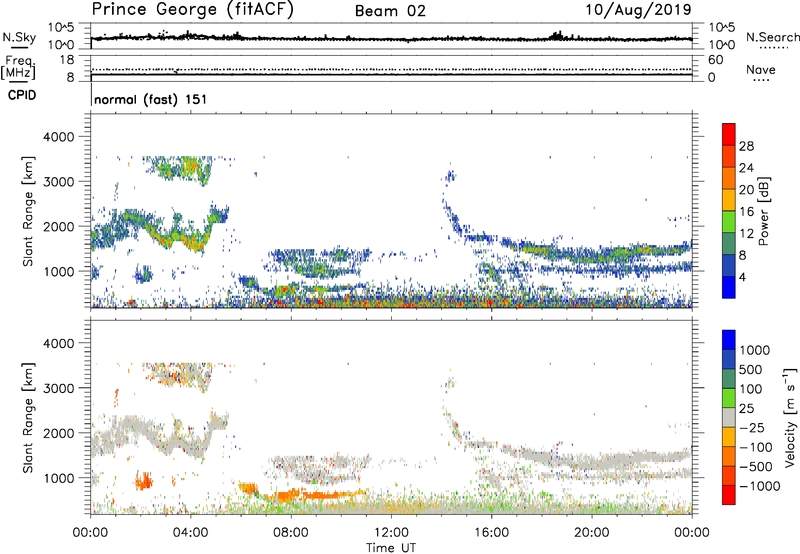Click the "12:00" time tick label
Image resolution: width=800 pixels, height=554 pixels.
[x=391, y=533]
